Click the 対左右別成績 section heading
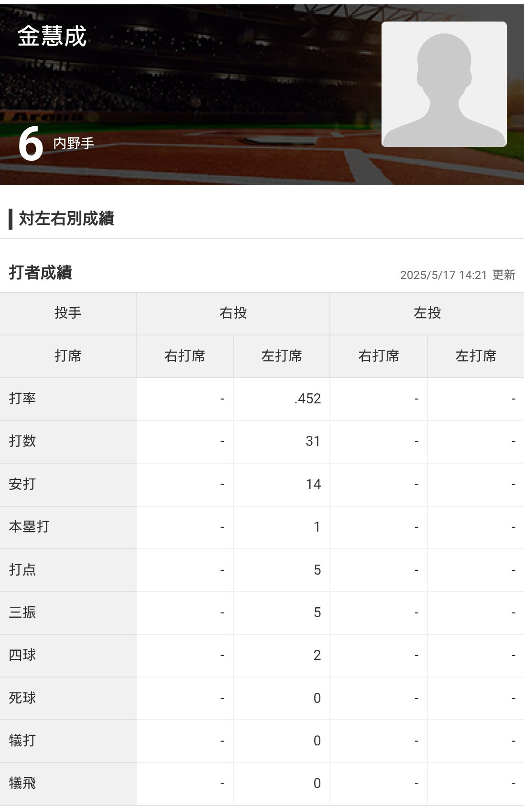Image resolution: width=524 pixels, height=812 pixels. (x=66, y=219)
